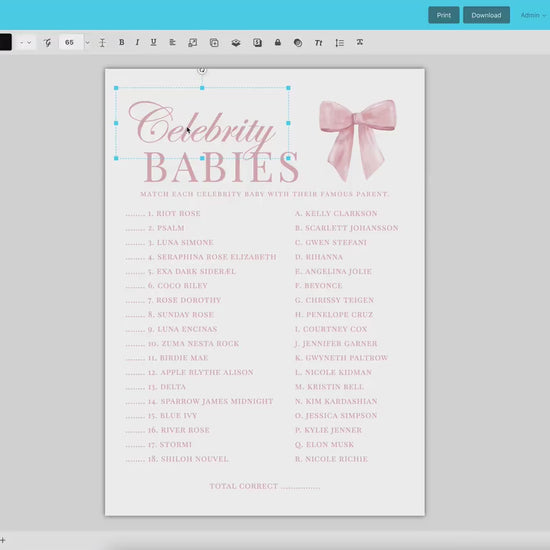Select the Celebrity script title text
Image resolution: width=550 pixels, height=550 pixels.
[x=202, y=123]
